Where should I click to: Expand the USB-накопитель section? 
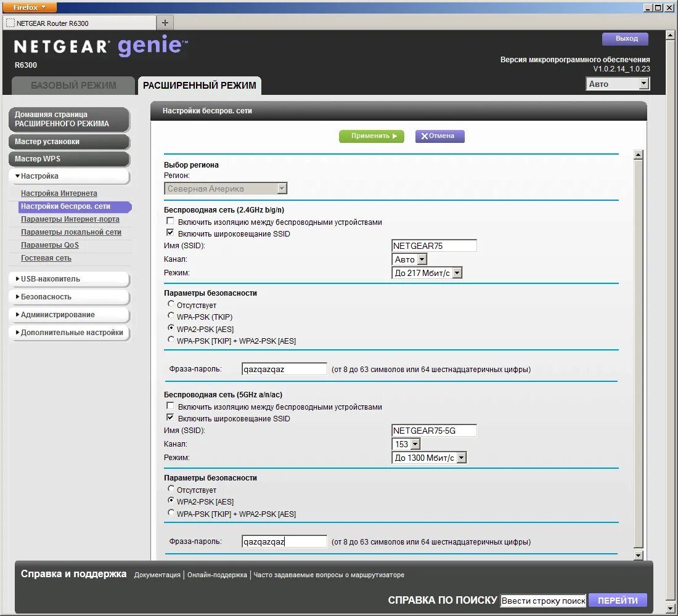pyautogui.click(x=69, y=279)
